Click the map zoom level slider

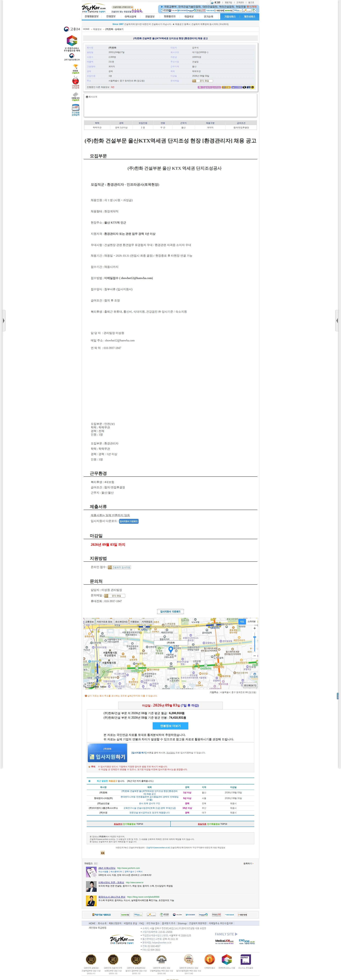coord(254,642)
